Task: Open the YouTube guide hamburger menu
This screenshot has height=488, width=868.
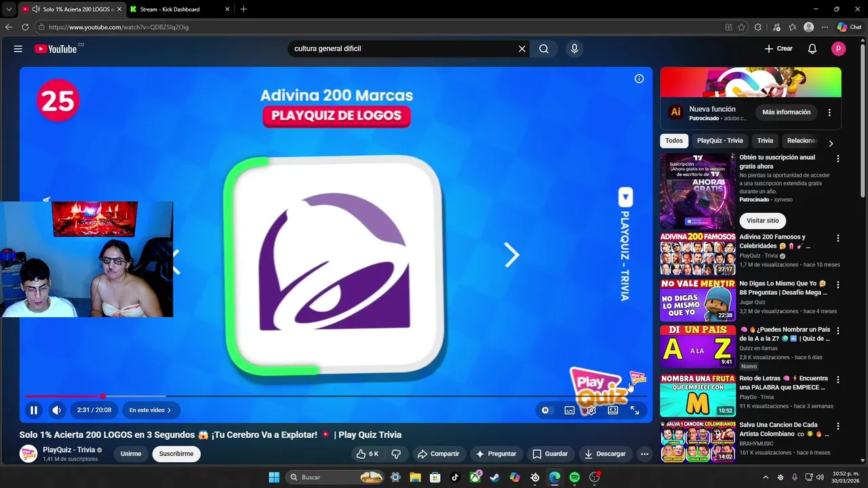Action: (18, 49)
